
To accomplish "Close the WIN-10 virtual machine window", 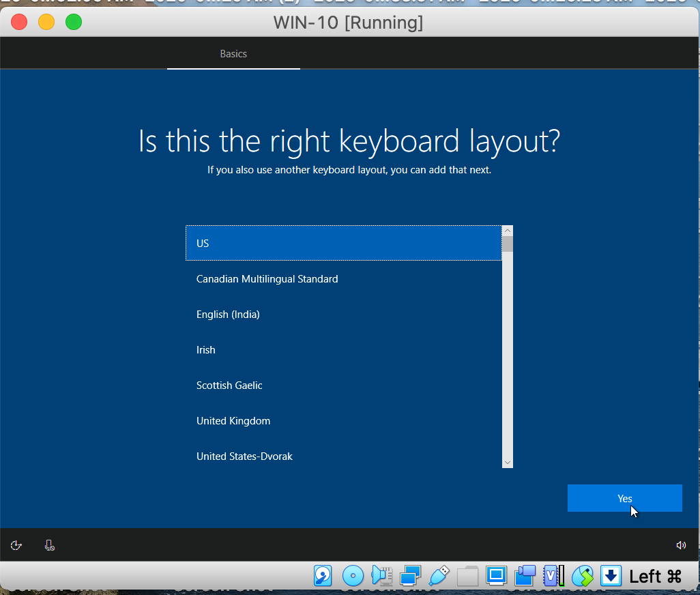I will (x=19, y=22).
